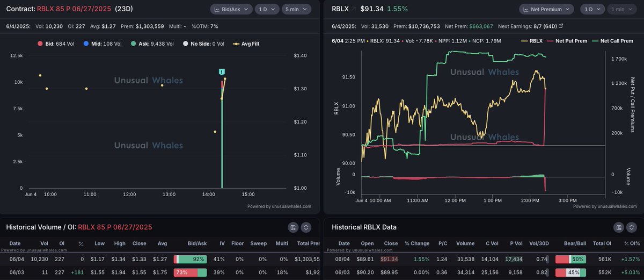Click the 73% Bid/Ask bar in 06/03 row
The width and height of the screenshot is (644, 280).
[191, 272]
